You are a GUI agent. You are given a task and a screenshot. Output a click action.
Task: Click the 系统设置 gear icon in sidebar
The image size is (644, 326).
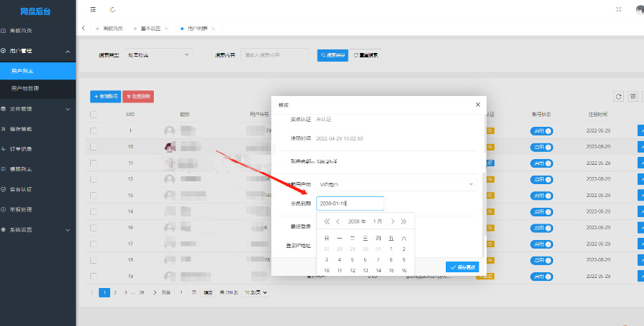[x=4, y=230]
